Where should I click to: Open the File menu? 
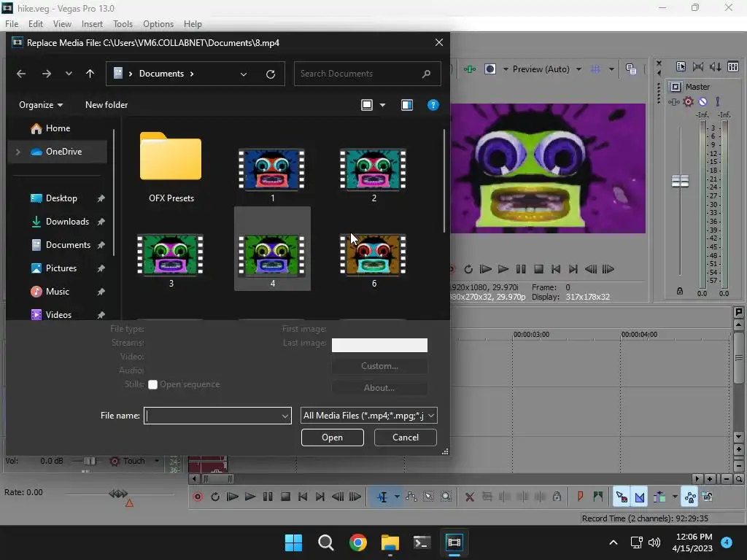12,24
